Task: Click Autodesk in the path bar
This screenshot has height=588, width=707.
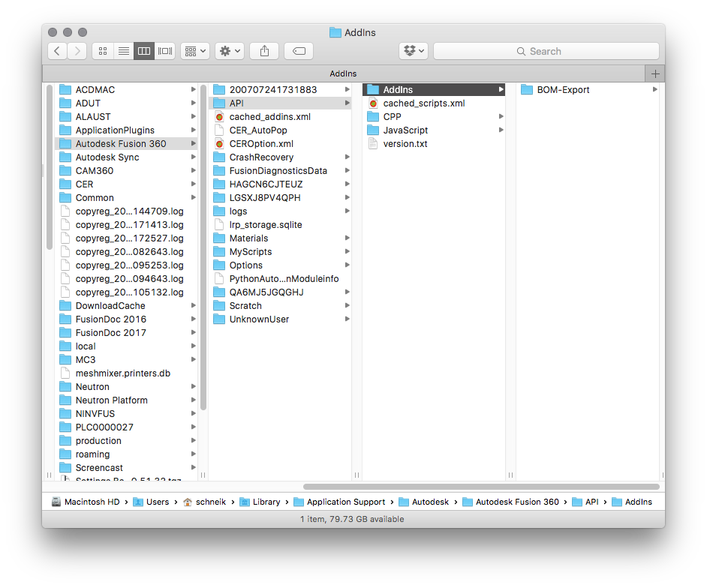Action: (x=424, y=502)
